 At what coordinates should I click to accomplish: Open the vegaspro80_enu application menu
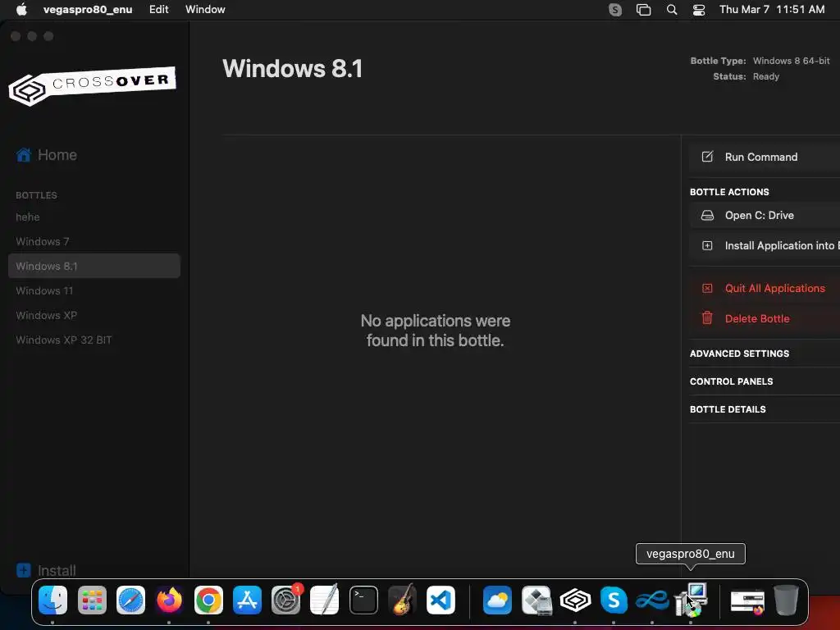pyautogui.click(x=88, y=10)
